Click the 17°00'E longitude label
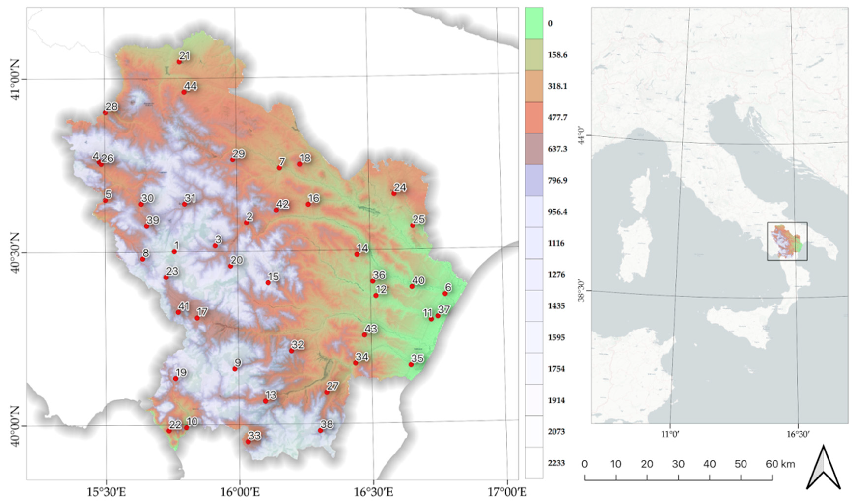The width and height of the screenshot is (857, 504). pyautogui.click(x=507, y=492)
